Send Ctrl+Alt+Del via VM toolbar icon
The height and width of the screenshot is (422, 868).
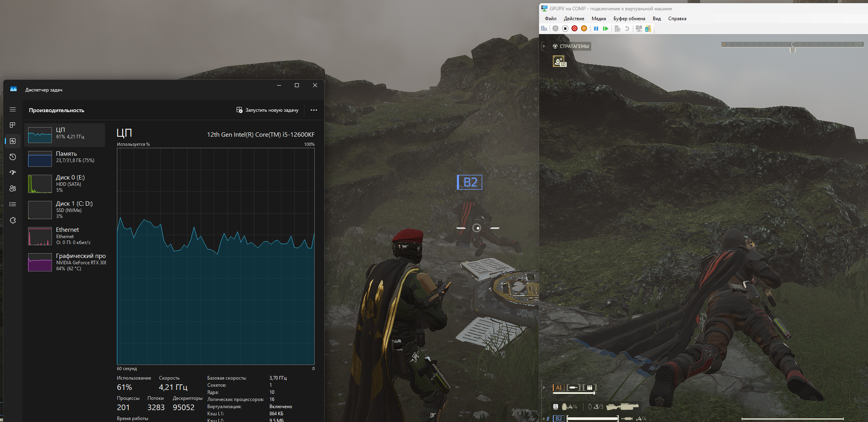pos(544,29)
